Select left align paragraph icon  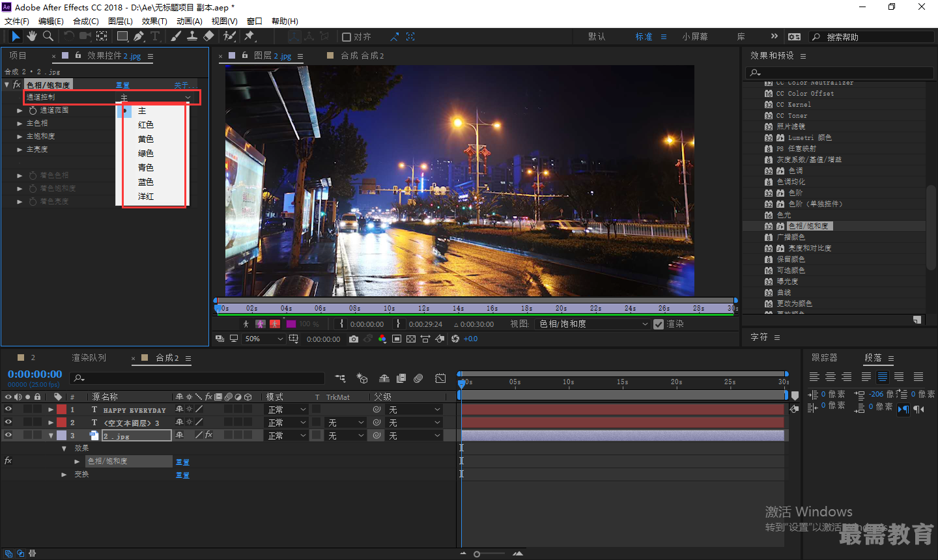[814, 376]
